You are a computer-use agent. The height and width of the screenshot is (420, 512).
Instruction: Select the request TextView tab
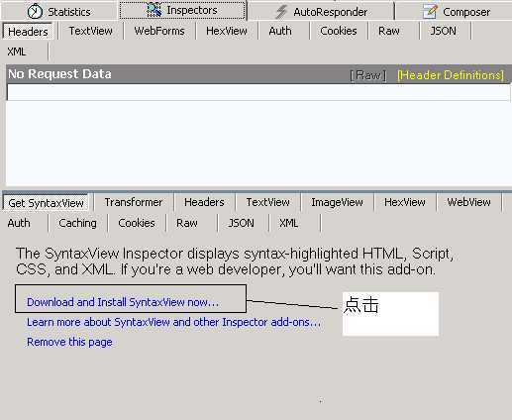coord(91,31)
